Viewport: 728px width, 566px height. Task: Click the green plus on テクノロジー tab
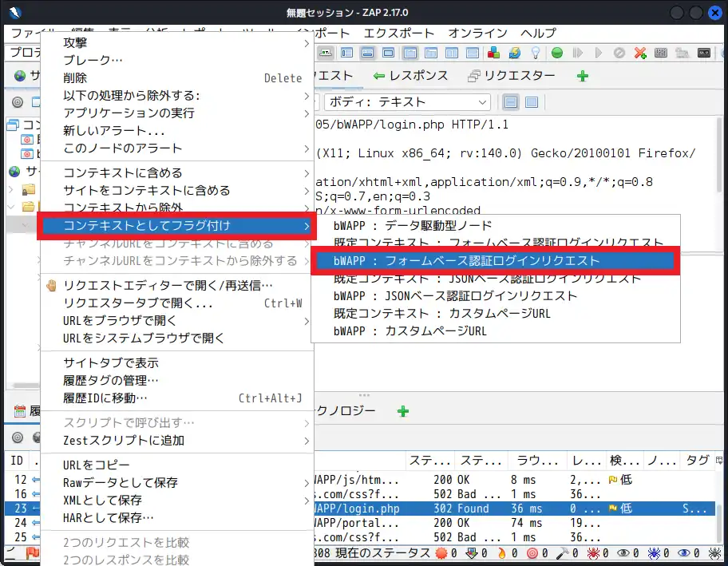(402, 411)
